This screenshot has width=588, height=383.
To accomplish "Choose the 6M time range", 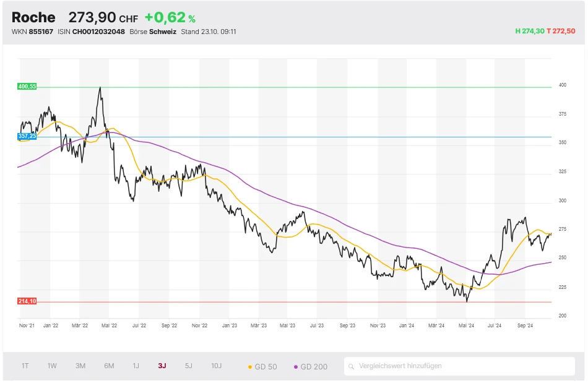I will tap(109, 366).
